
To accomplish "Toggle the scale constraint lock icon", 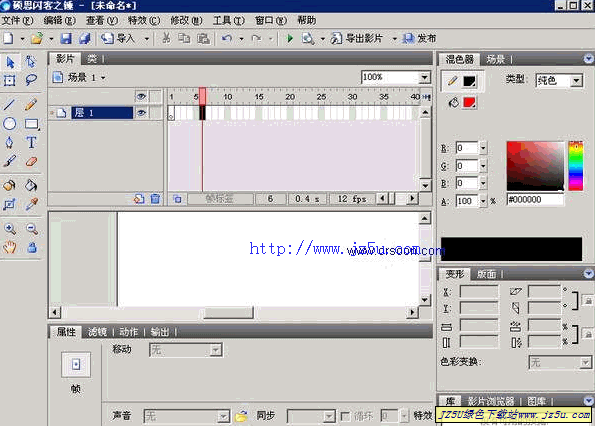I will click(588, 335).
